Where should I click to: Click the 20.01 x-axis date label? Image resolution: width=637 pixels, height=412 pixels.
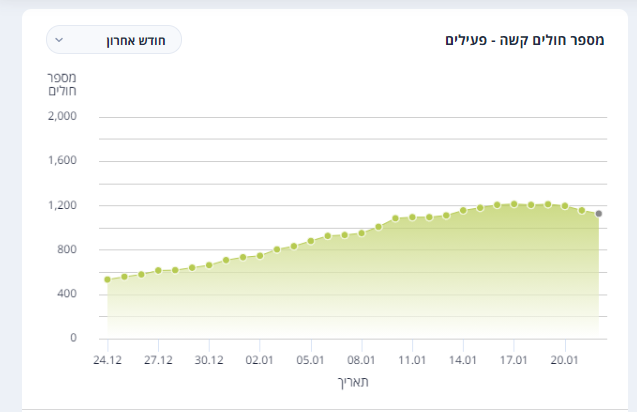(564, 360)
